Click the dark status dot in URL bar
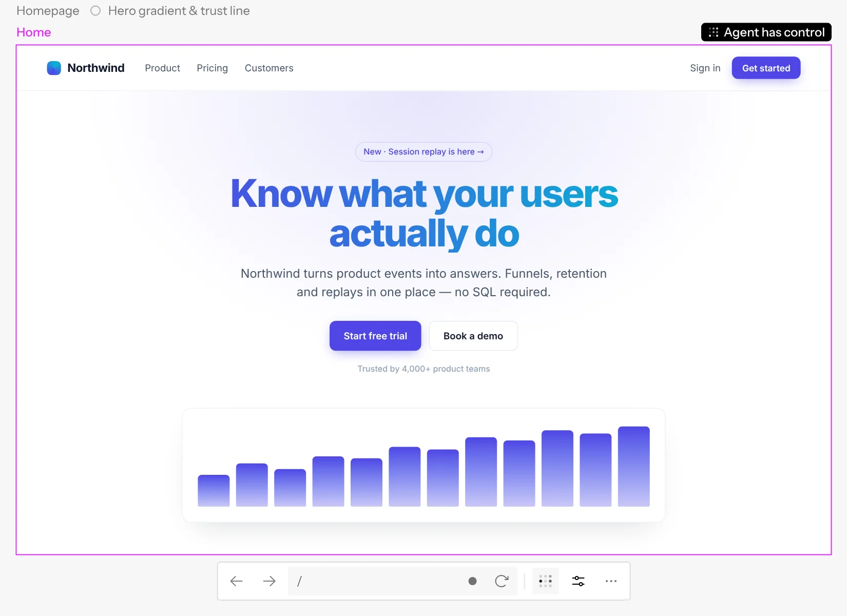The image size is (847, 616). [x=473, y=581]
